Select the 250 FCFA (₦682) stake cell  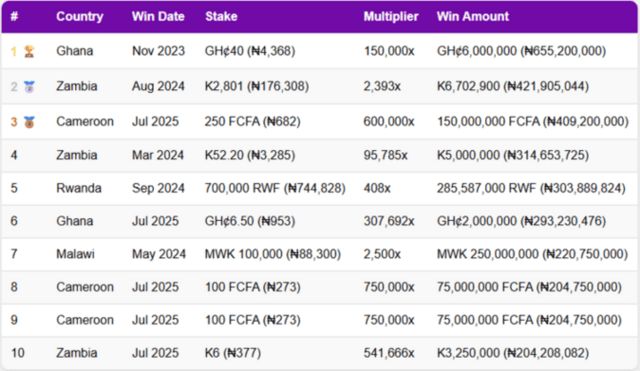tap(252, 121)
